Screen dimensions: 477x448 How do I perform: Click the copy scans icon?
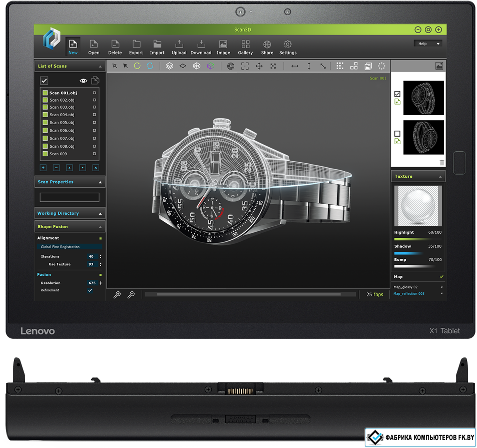point(95,80)
